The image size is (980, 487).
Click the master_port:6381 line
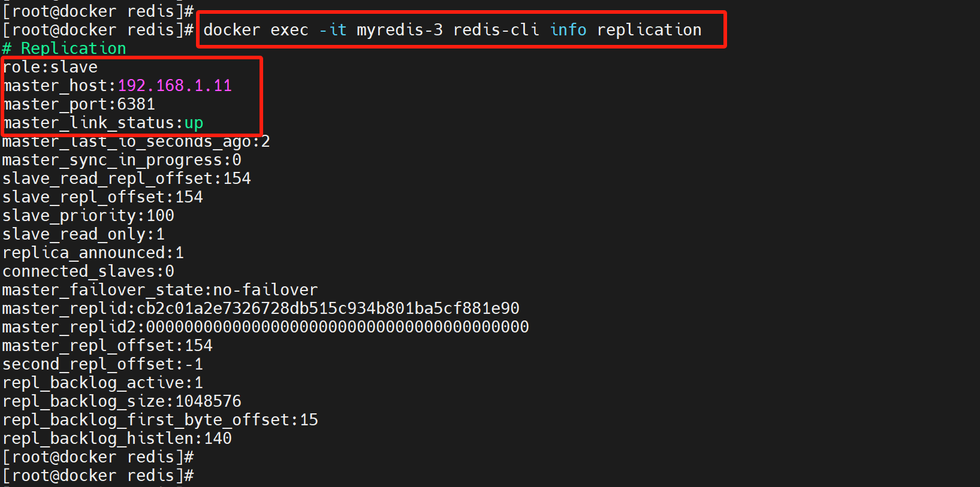coord(79,104)
